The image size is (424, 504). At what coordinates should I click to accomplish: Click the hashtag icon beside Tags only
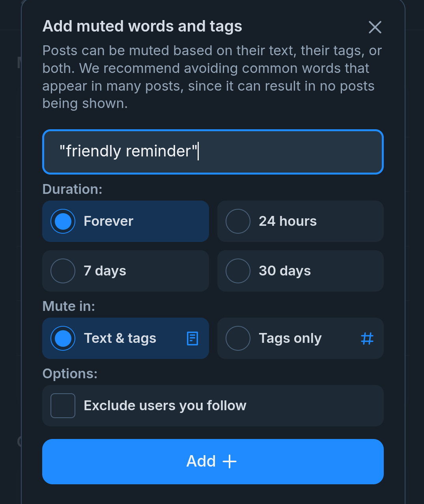point(367,338)
